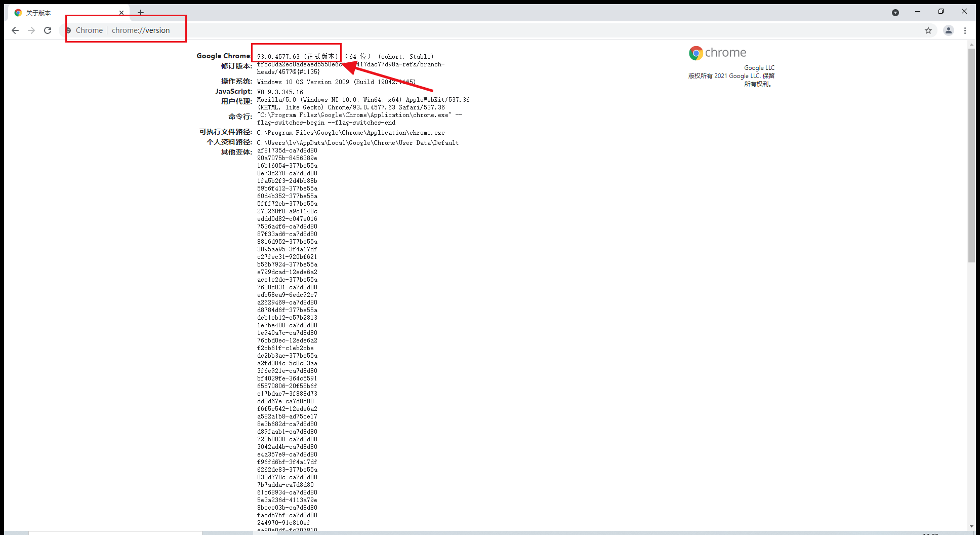Image resolution: width=980 pixels, height=535 pixels.
Task: Close the Chrome window
Action: click(x=964, y=11)
